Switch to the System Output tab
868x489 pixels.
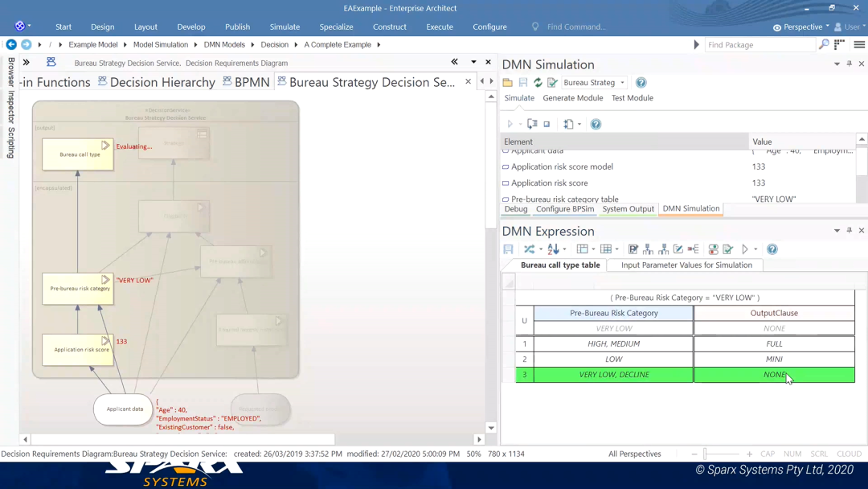click(628, 209)
